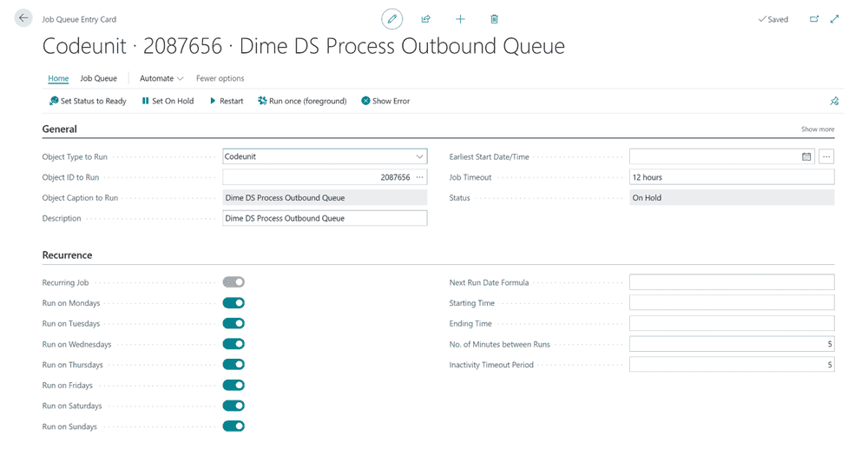This screenshot has width=868, height=463.
Task: Click Set Status to Ready
Action: pos(88,101)
